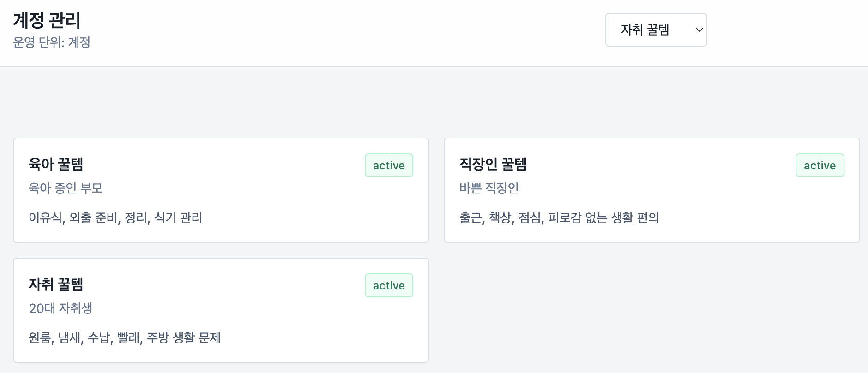This screenshot has height=373, width=868.
Task: Click the active badge on 육아 꿀템
Action: 388,165
